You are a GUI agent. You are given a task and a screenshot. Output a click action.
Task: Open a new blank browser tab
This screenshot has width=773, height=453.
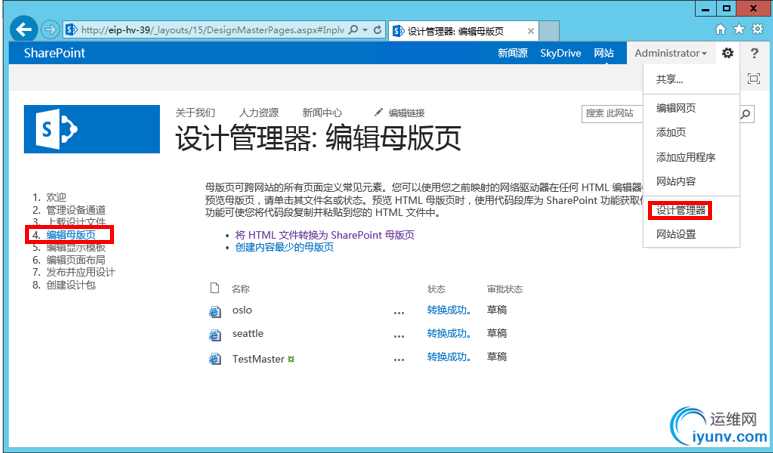tap(549, 31)
